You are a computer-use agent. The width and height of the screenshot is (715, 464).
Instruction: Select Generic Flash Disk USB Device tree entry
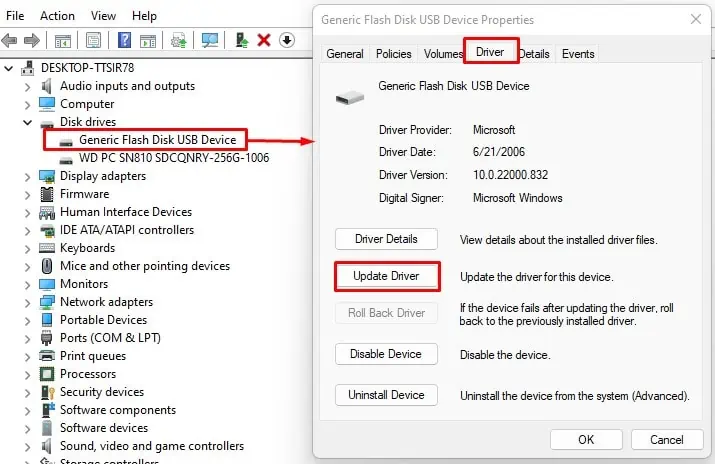pyautogui.click(x=157, y=139)
